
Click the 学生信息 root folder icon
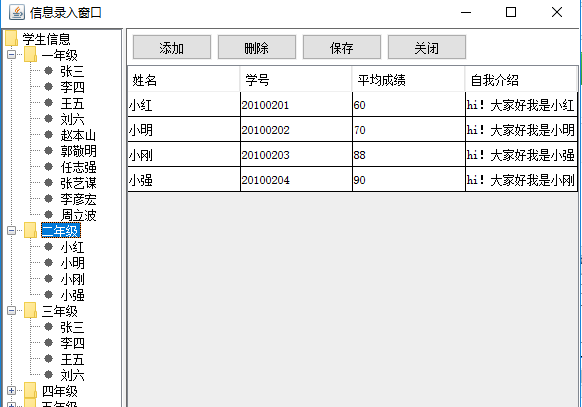point(11,38)
